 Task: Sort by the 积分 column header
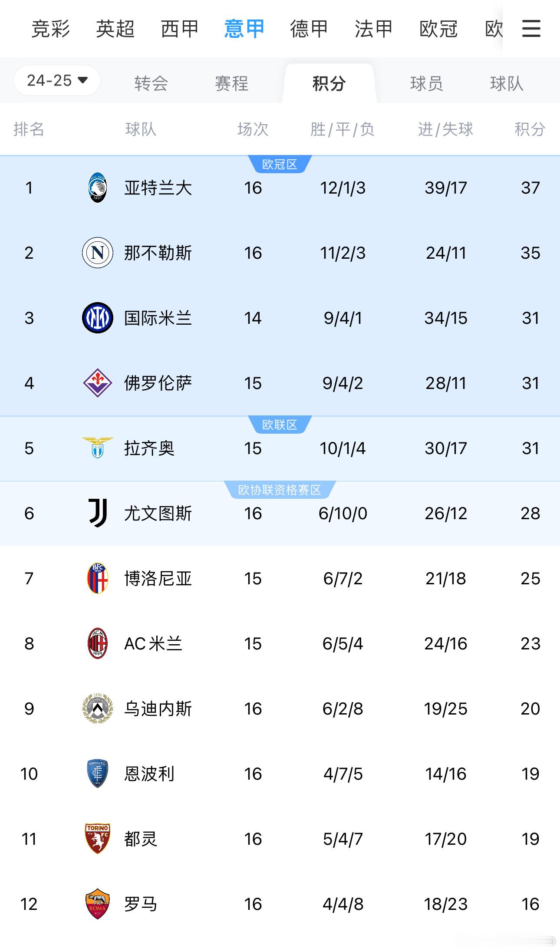(530, 129)
